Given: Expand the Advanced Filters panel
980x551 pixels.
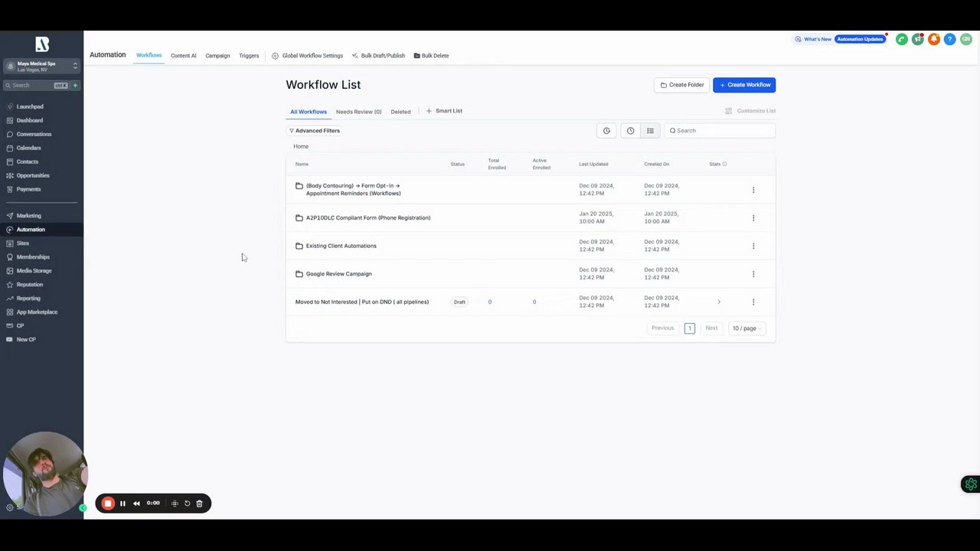Looking at the screenshot, I should (314, 131).
